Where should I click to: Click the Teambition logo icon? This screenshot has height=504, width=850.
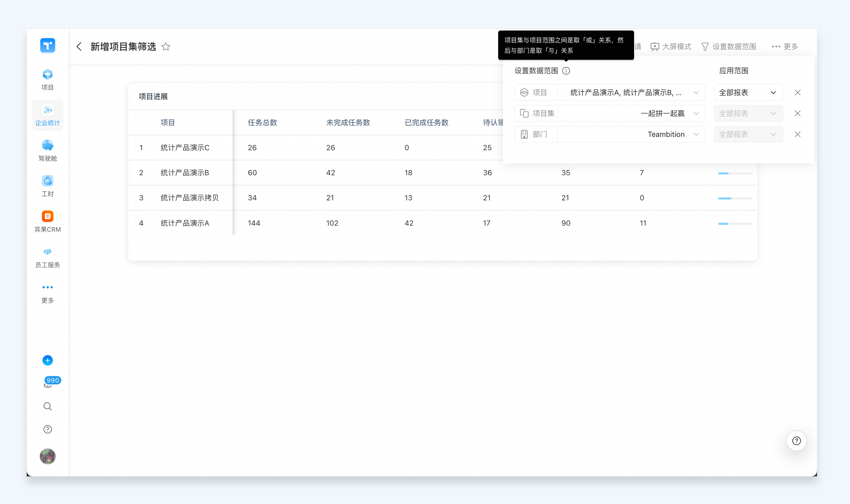point(48,45)
